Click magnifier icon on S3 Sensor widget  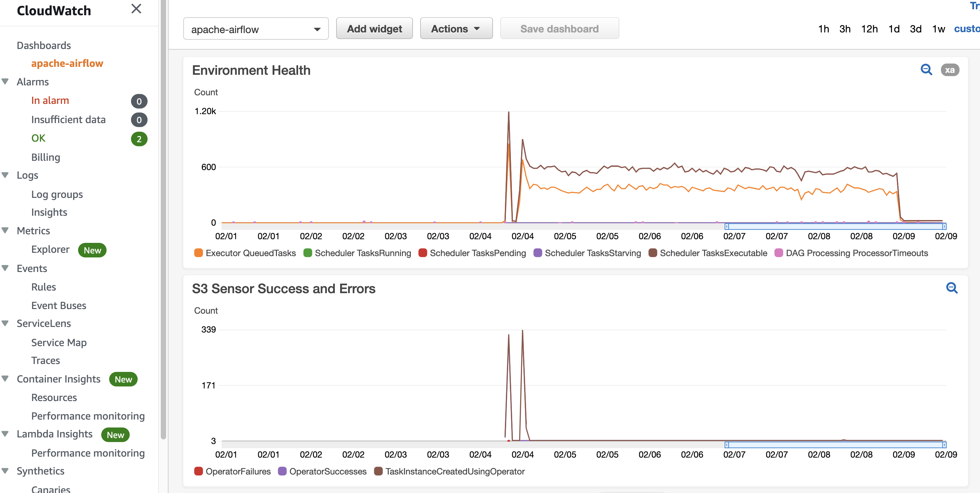click(952, 288)
